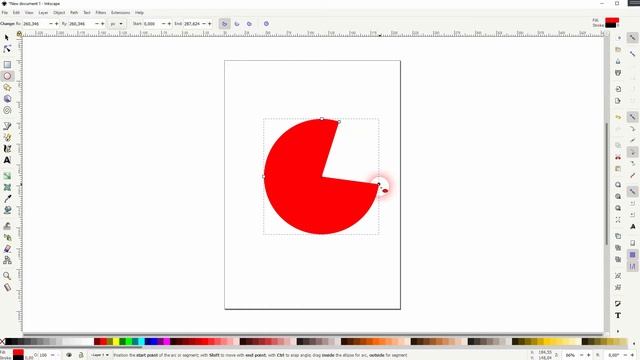Pick the yellow palette swatch
This screenshot has width=640, height=360.
tap(116, 342)
